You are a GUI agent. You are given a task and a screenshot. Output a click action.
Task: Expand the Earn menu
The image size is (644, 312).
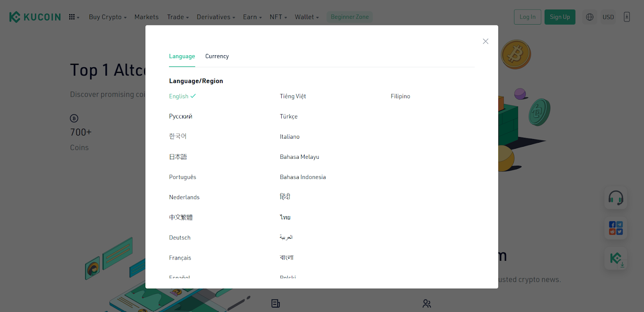pyautogui.click(x=252, y=17)
